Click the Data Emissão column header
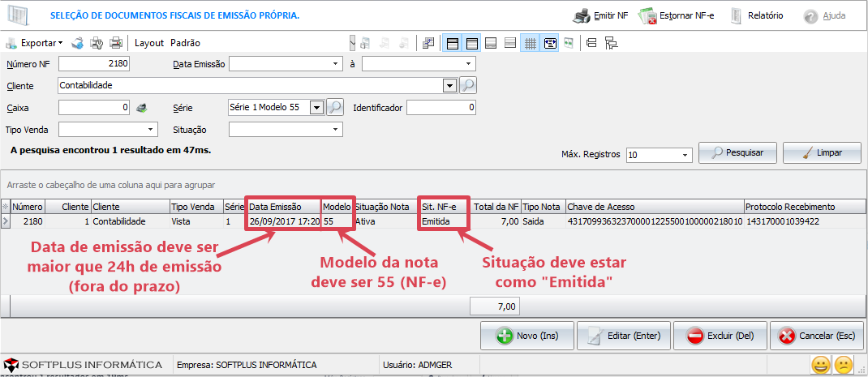Image resolution: width=868 pixels, height=377 pixels. [284, 207]
